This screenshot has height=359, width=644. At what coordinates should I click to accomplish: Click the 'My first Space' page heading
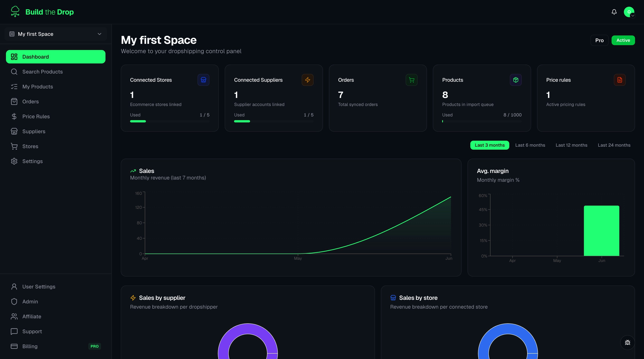point(159,40)
